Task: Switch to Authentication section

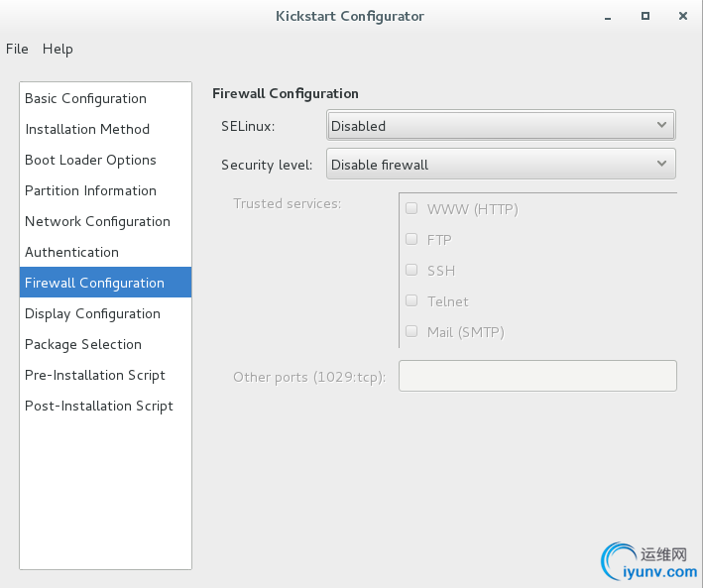Action: [71, 252]
